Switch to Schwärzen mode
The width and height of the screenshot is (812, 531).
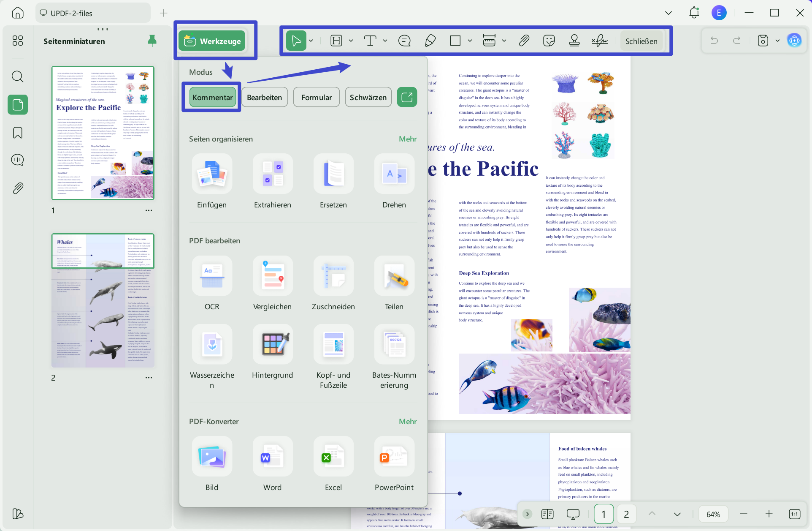[368, 98]
